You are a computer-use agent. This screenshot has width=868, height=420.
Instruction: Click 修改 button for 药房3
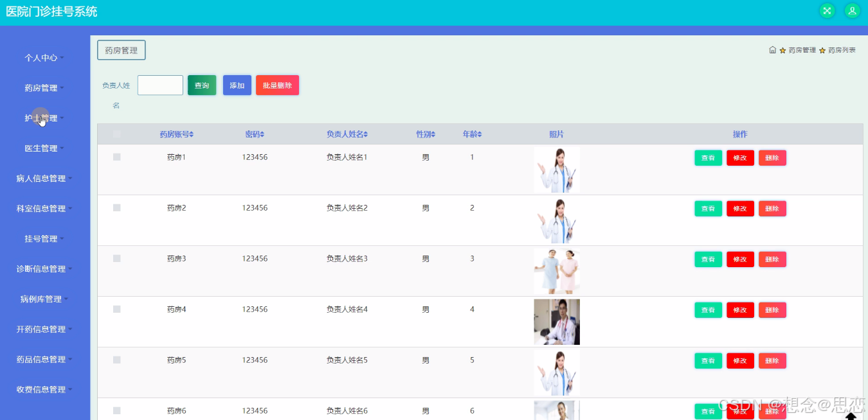(740, 259)
